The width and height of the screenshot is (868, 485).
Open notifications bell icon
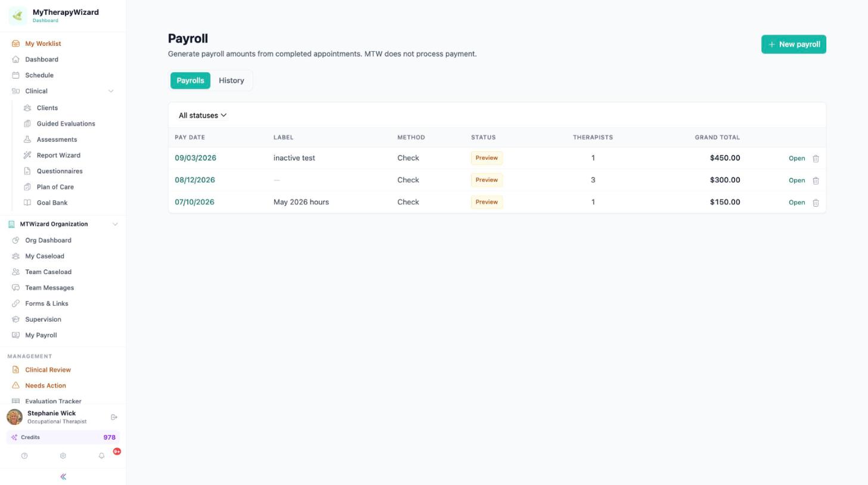click(101, 456)
